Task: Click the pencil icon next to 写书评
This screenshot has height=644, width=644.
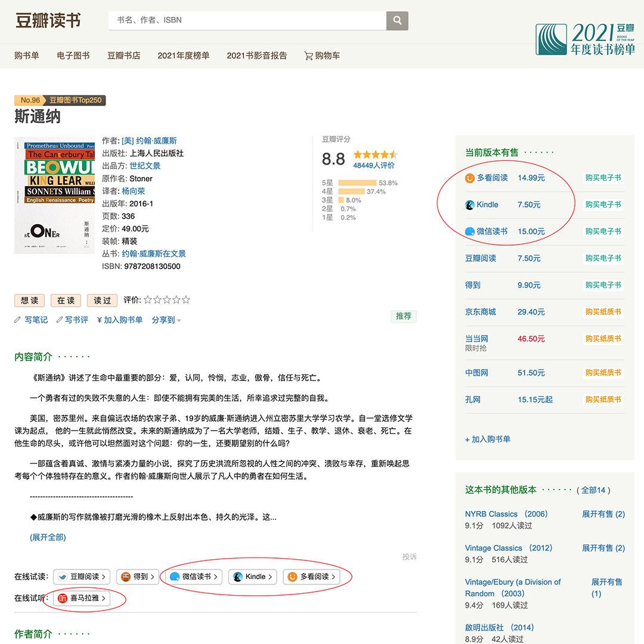Action: tap(60, 320)
